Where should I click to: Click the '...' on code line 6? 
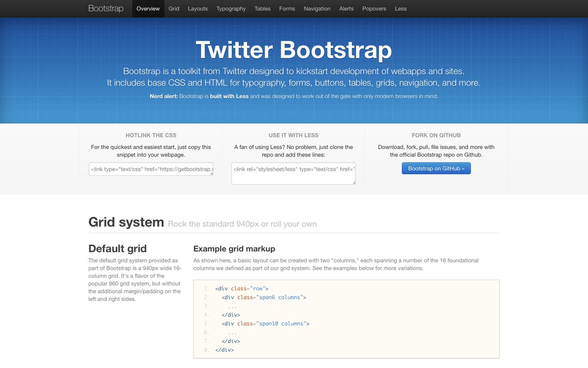232,333
